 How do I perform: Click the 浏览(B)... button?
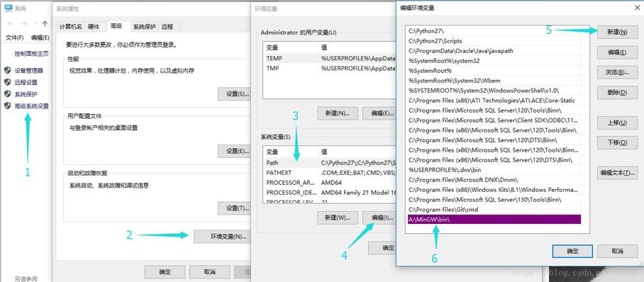pos(617,72)
